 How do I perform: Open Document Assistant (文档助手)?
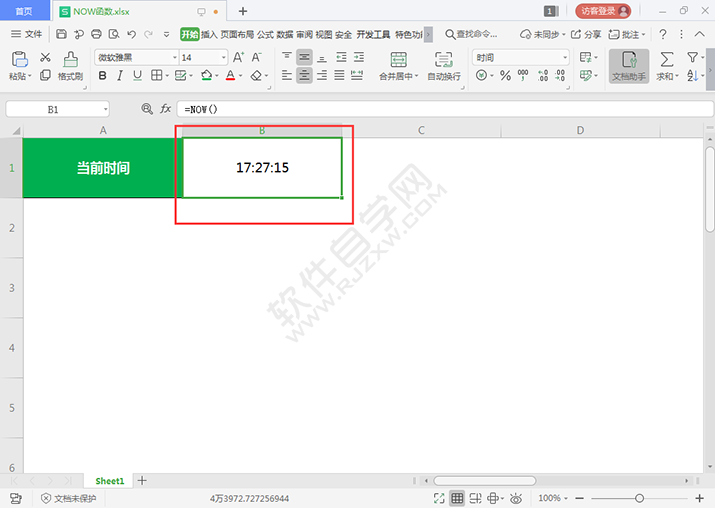pyautogui.click(x=629, y=66)
